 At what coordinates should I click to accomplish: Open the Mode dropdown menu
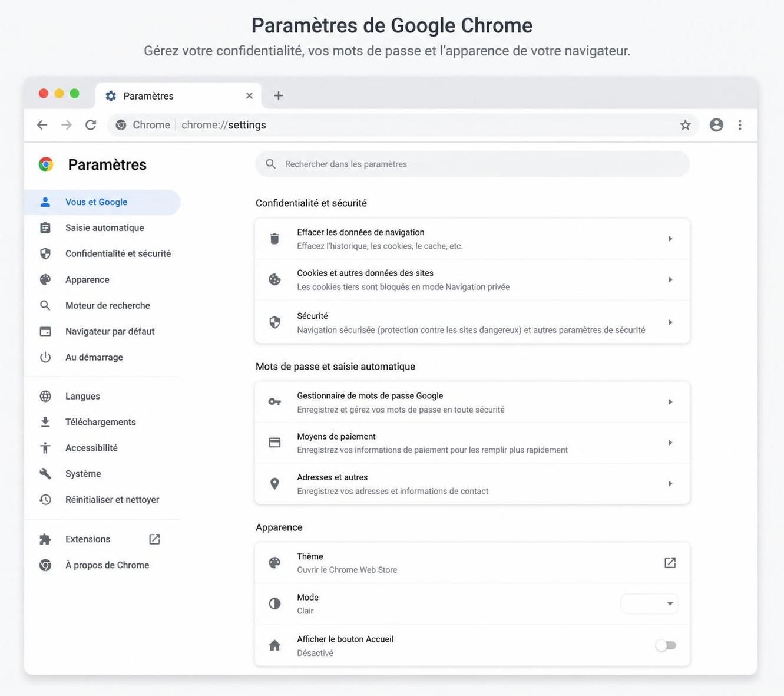[649, 603]
